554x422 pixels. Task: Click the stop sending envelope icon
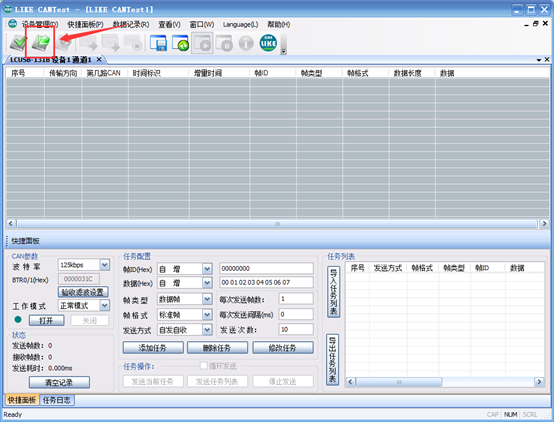pos(132,43)
